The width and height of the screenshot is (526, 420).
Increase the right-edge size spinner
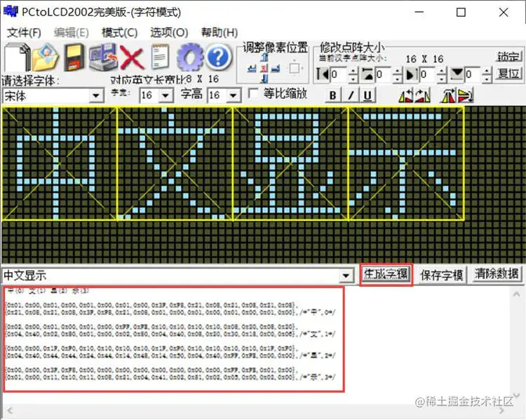tap(442, 70)
